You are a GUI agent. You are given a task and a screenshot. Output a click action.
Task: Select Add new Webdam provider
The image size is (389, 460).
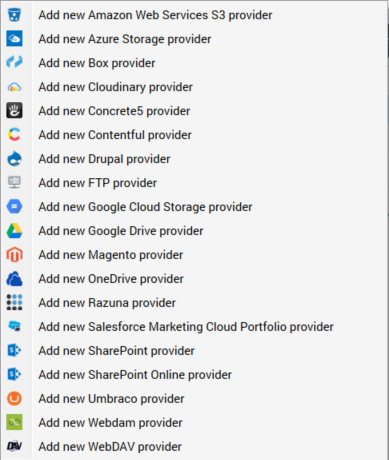pos(194,423)
